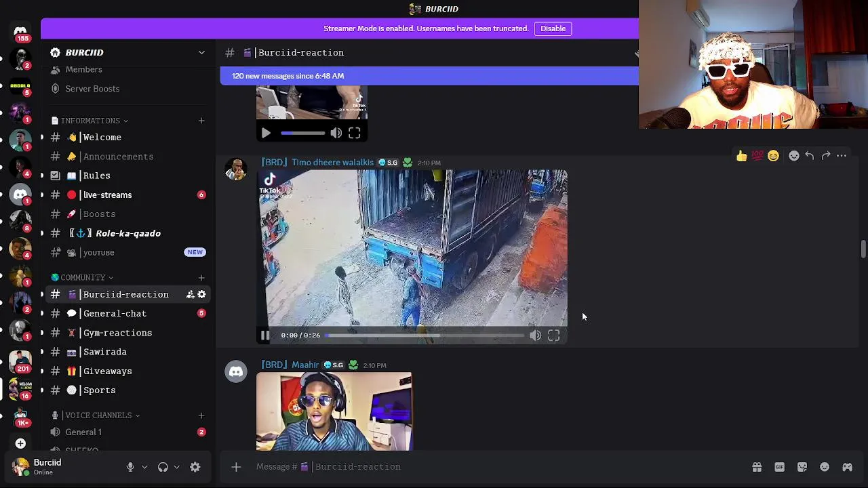Edit Burciid-reaction channel settings gear
This screenshot has height=488, width=868.
click(201, 294)
